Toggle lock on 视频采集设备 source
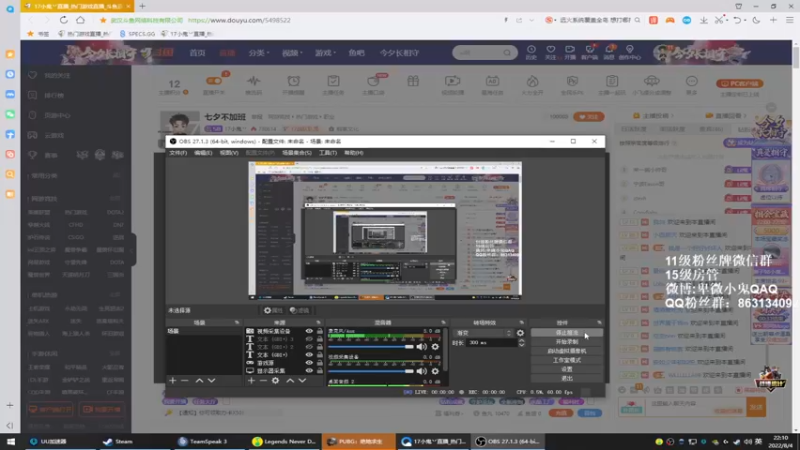This screenshot has width=800, height=450. (320, 331)
